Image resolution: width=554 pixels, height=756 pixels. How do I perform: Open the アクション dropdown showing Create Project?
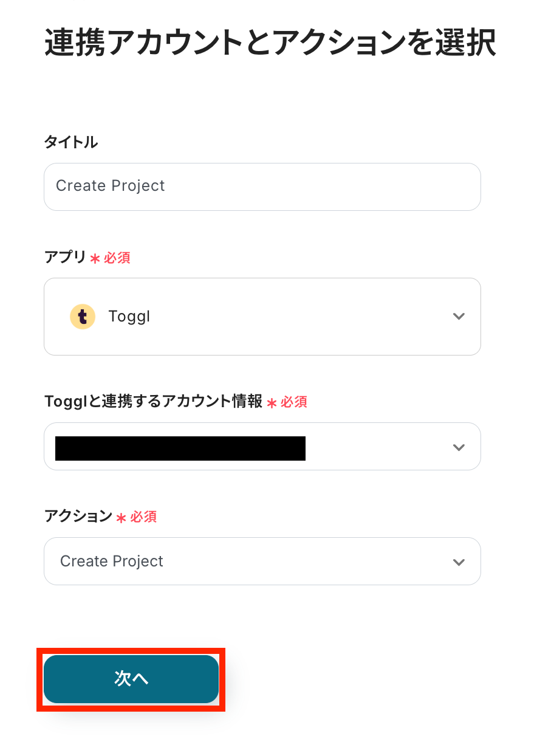point(262,562)
